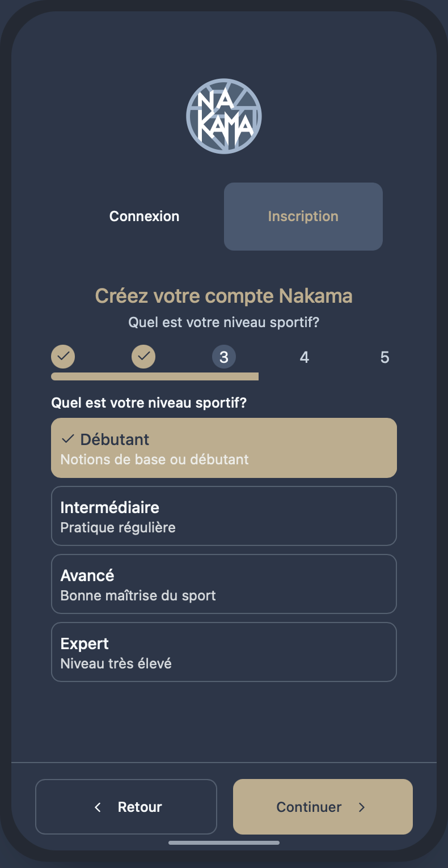Click the checkmark icon beside Débutant
The image size is (448, 868).
point(68,439)
